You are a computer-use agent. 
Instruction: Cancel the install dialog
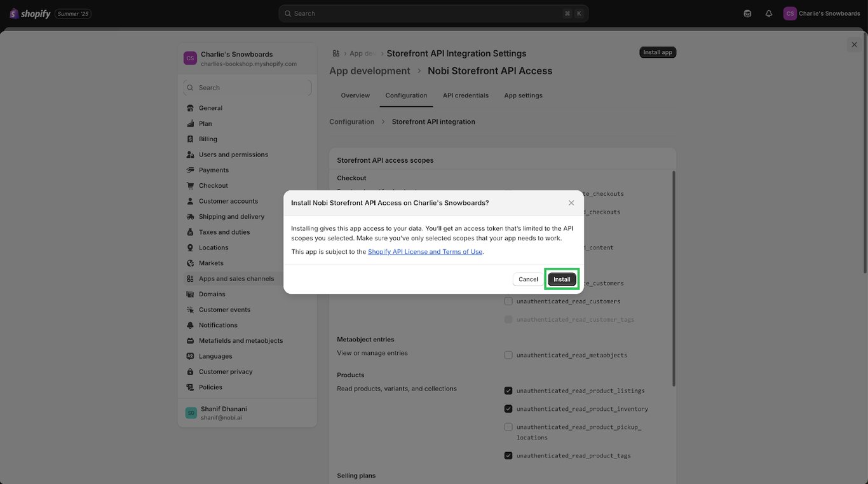click(x=528, y=279)
